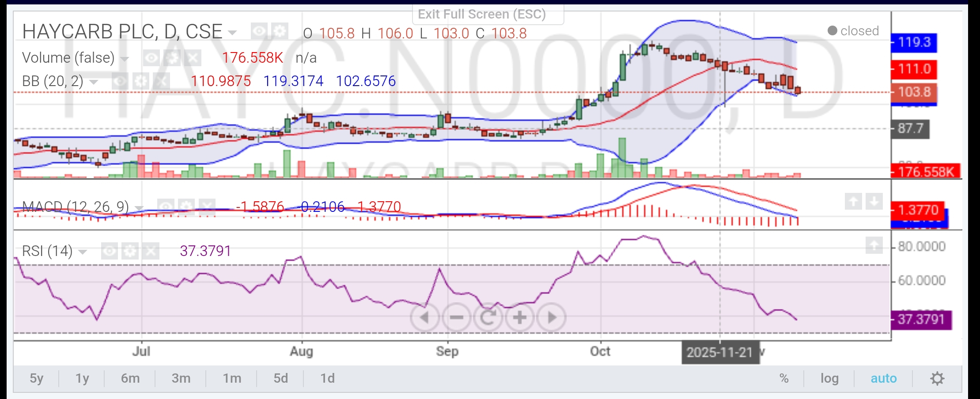980x399 pixels.
Task: Select 5y time range
Action: [x=37, y=378]
